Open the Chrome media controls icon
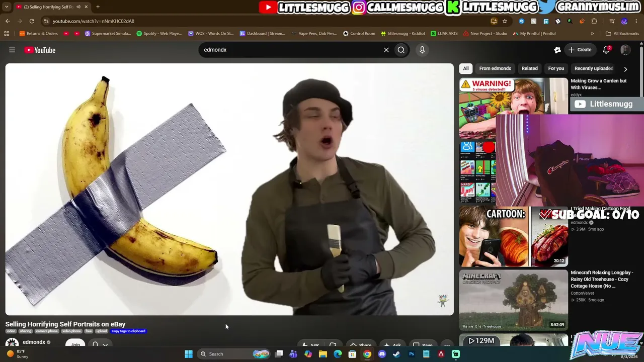Image resolution: width=644 pixels, height=362 pixels. 612,21
